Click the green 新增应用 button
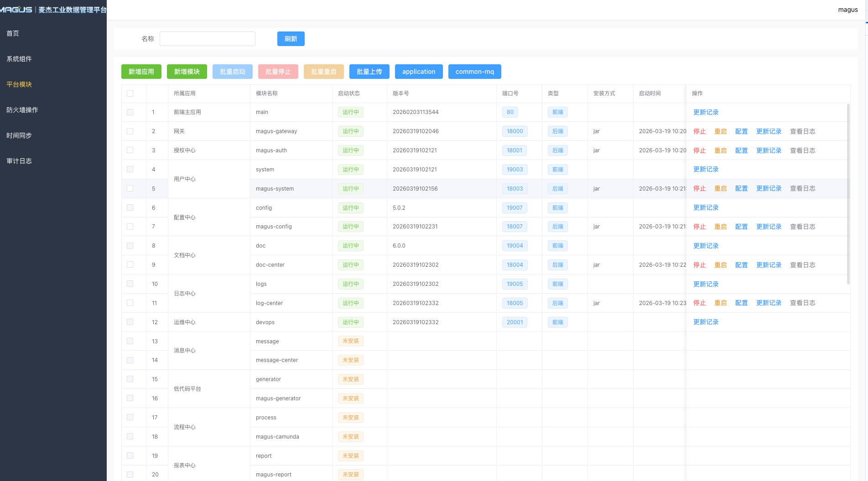 [x=141, y=72]
